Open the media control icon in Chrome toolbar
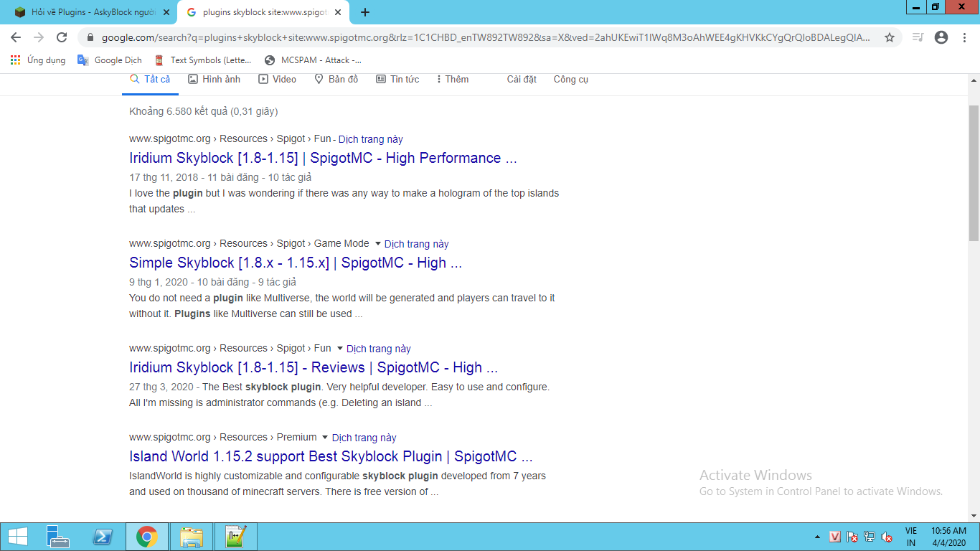Screen dimensions: 980x551 click(x=918, y=37)
